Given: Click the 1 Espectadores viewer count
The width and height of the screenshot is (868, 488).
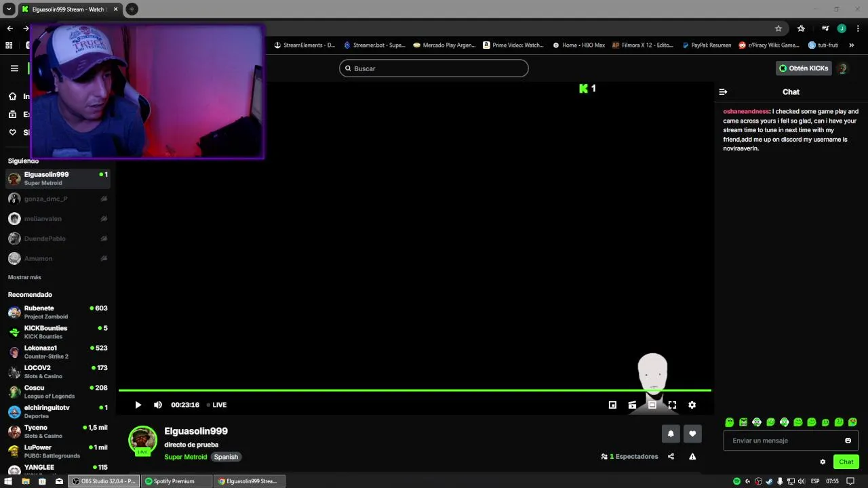Looking at the screenshot, I should [x=630, y=456].
